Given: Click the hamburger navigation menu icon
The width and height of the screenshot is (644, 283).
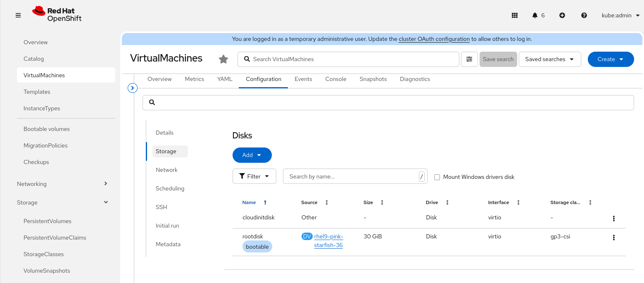Looking at the screenshot, I should click(x=18, y=15).
